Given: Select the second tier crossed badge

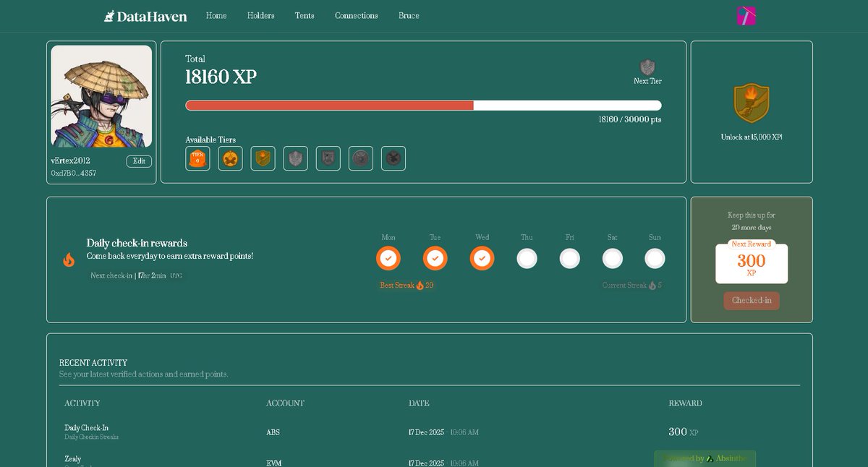Looking at the screenshot, I should pos(230,158).
